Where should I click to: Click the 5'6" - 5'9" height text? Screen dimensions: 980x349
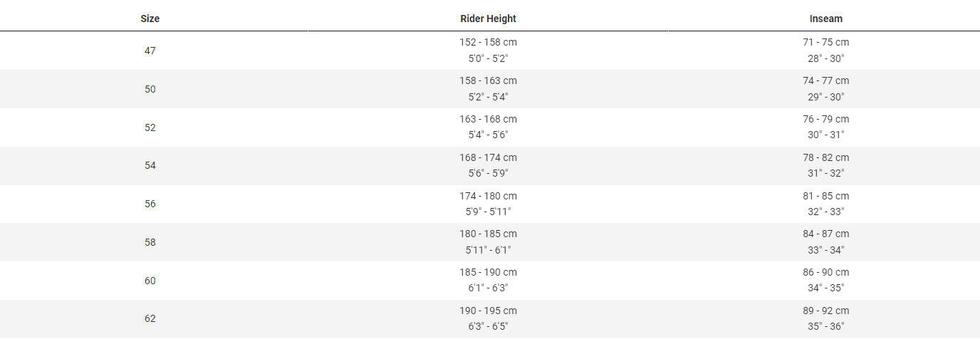tap(488, 173)
